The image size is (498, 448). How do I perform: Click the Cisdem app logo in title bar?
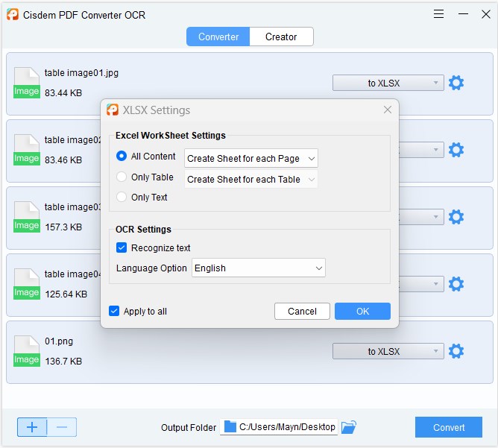13,15
